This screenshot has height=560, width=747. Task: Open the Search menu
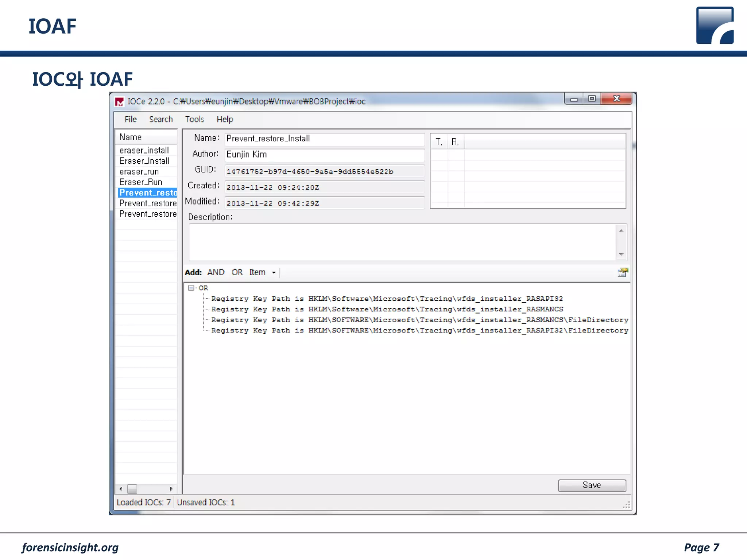click(x=161, y=120)
